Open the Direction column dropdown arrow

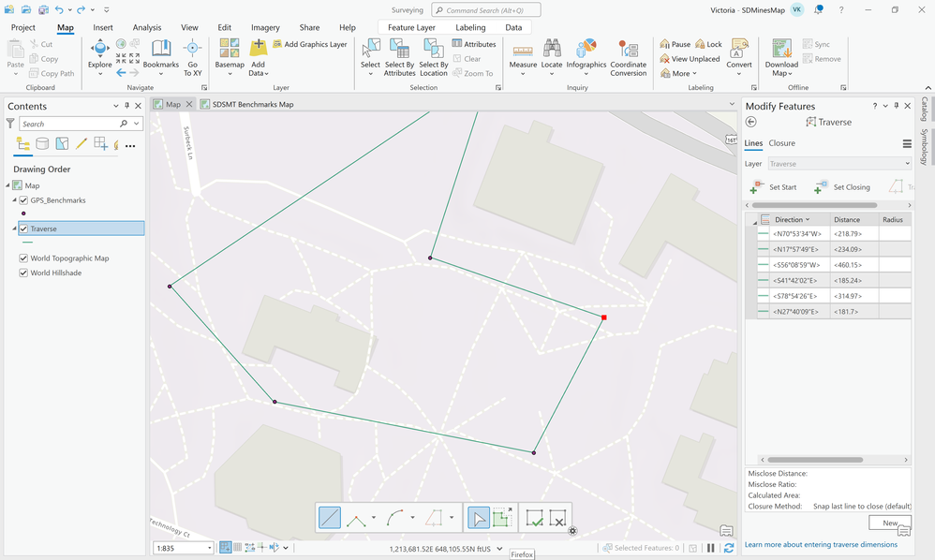(808, 220)
